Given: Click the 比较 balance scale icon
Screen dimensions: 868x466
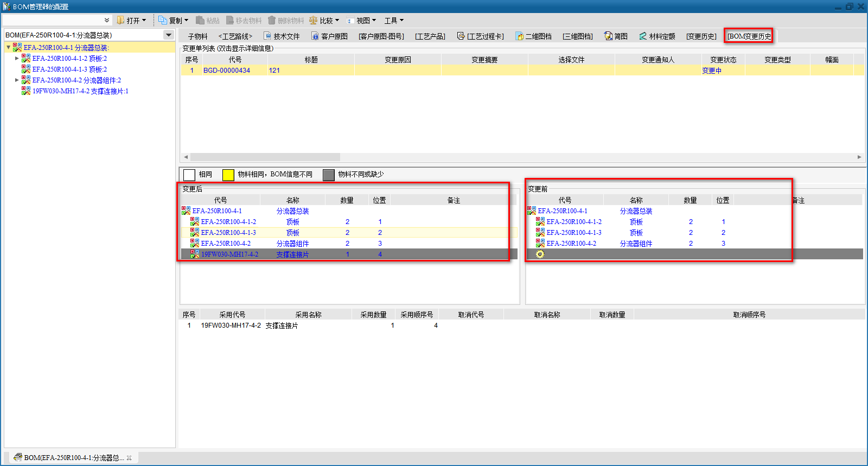Looking at the screenshot, I should [314, 20].
